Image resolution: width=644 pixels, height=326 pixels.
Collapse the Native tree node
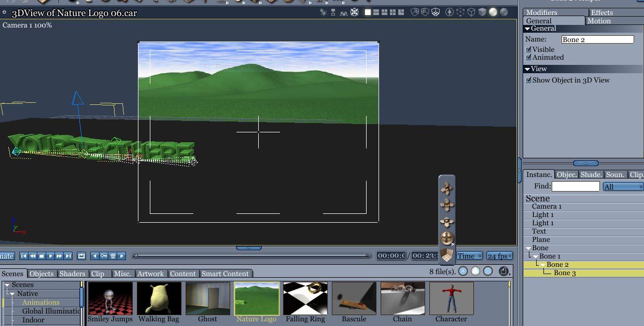coord(13,294)
